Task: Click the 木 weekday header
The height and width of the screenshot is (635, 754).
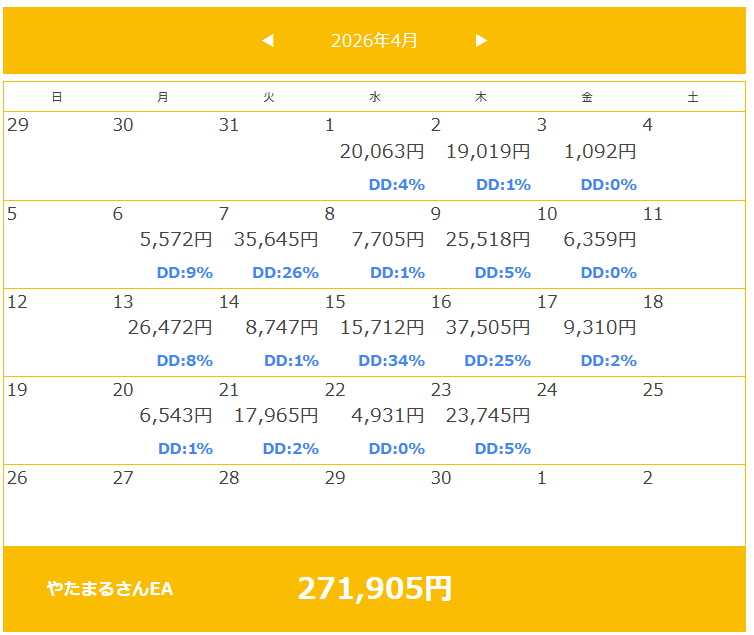Action: pos(481,97)
